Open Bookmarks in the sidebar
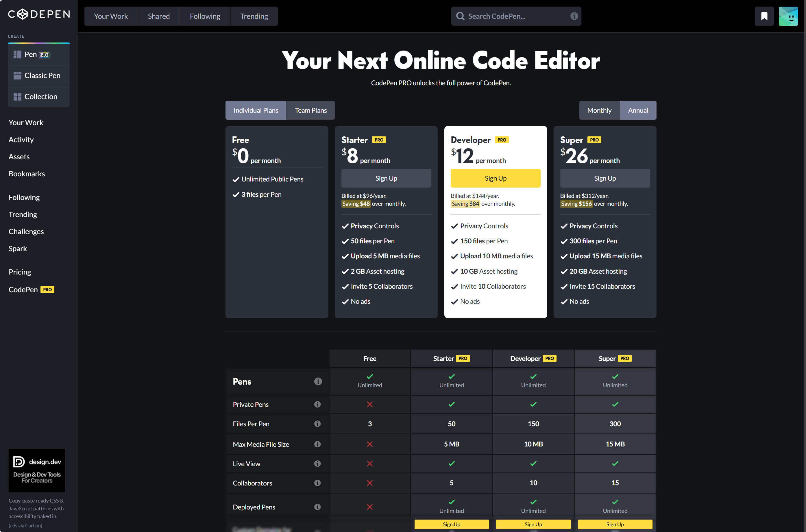This screenshot has width=806, height=532. pos(27,173)
